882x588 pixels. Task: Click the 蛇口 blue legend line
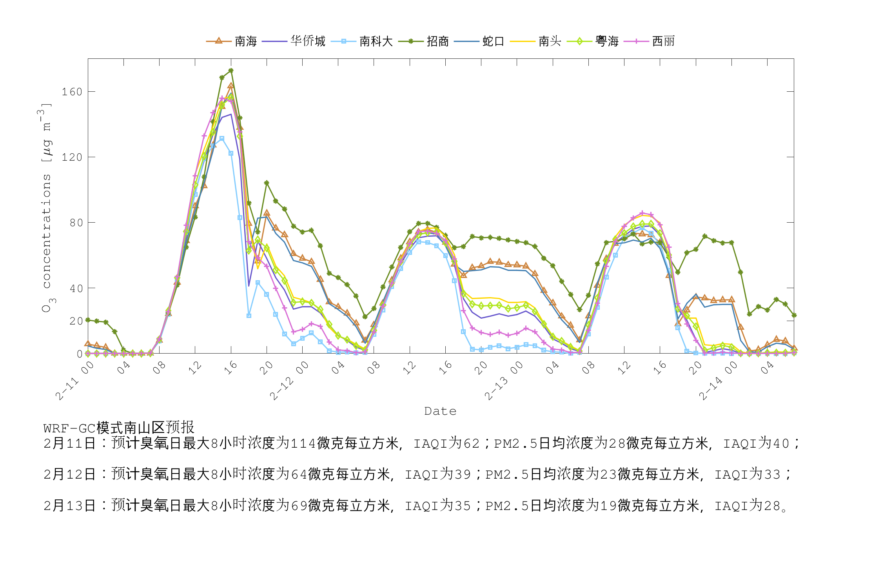[x=466, y=41]
